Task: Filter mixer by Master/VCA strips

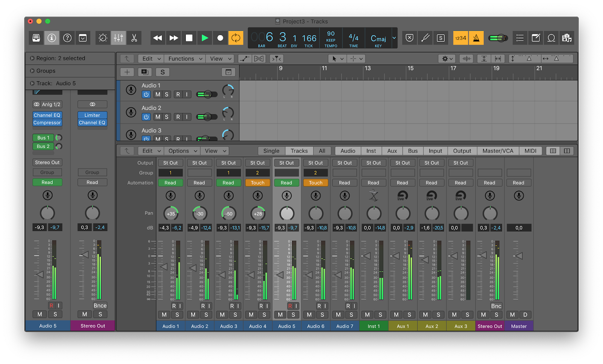Action: click(498, 151)
